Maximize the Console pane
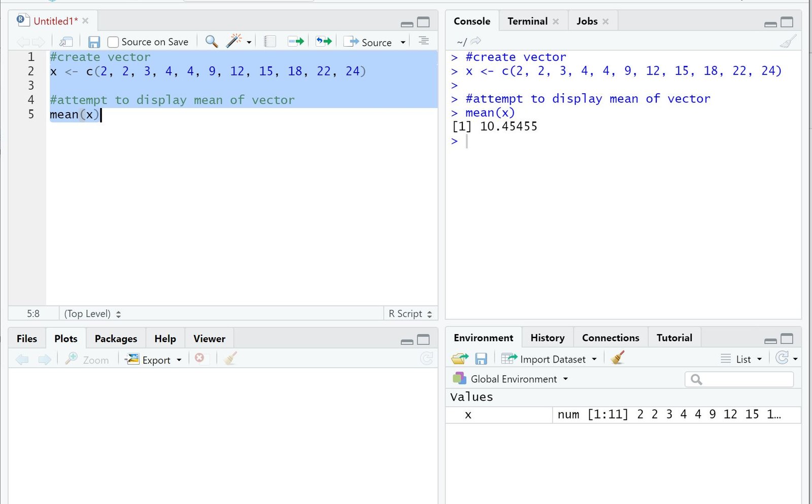 787,22
